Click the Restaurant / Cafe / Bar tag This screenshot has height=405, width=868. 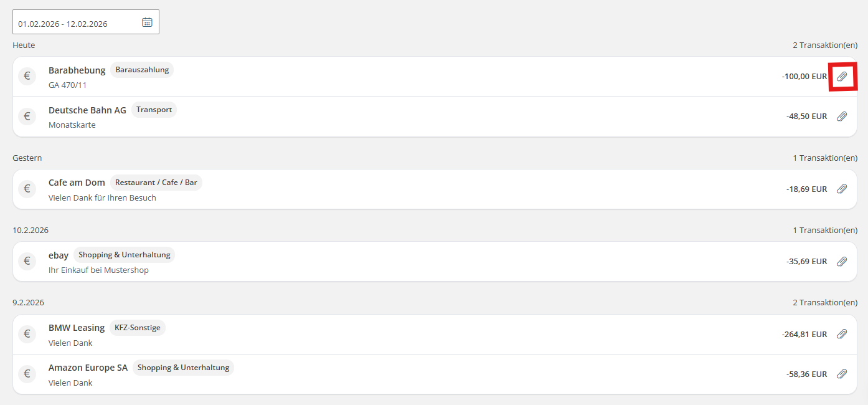[x=156, y=183]
